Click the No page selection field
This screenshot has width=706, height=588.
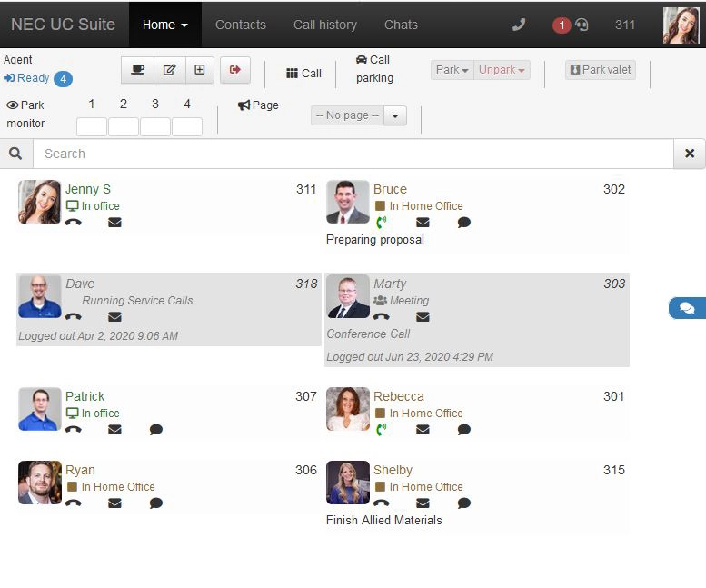[347, 115]
